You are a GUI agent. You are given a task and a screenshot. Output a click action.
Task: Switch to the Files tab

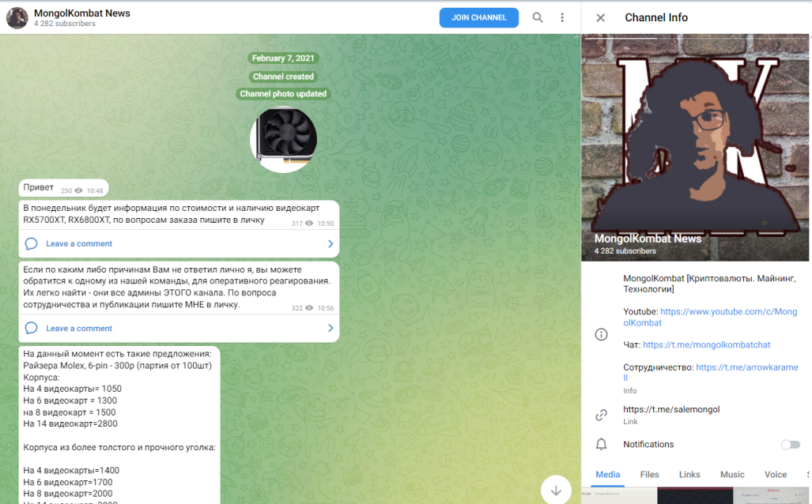point(649,475)
